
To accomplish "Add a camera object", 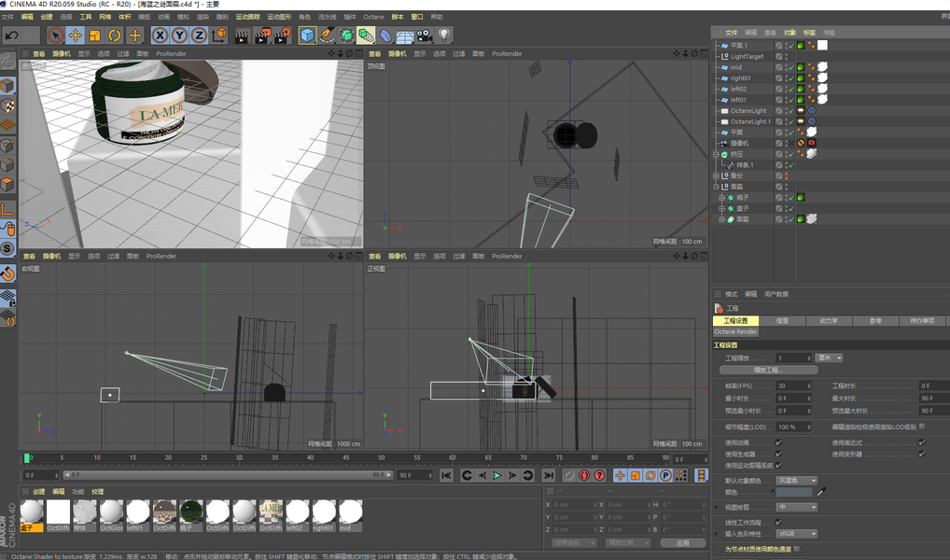I will click(425, 35).
